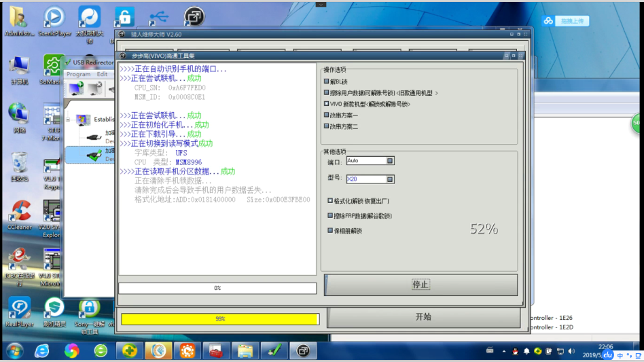Viewport: 644px width, 362px height.
Task: Click green 50 circle at right edge
Action: click(637, 123)
